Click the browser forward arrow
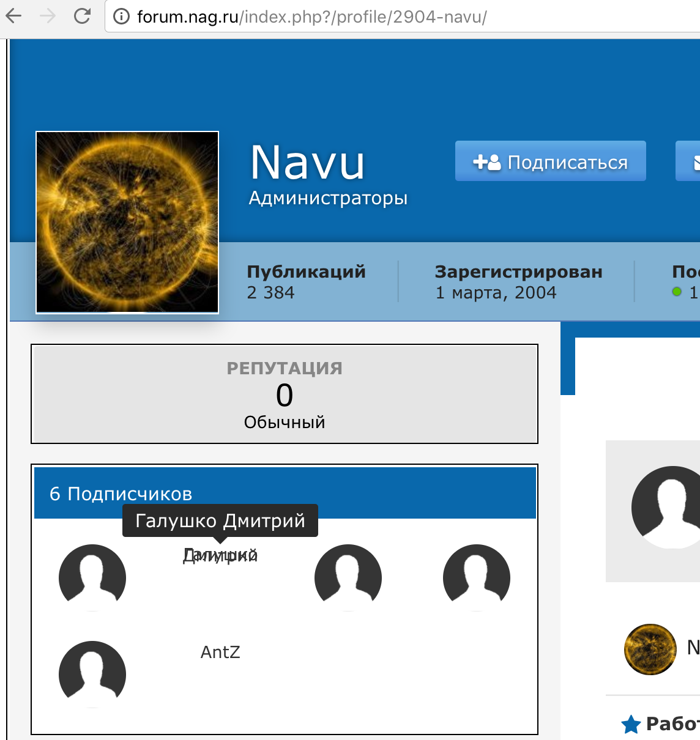Image resolution: width=700 pixels, height=740 pixels. (x=48, y=16)
